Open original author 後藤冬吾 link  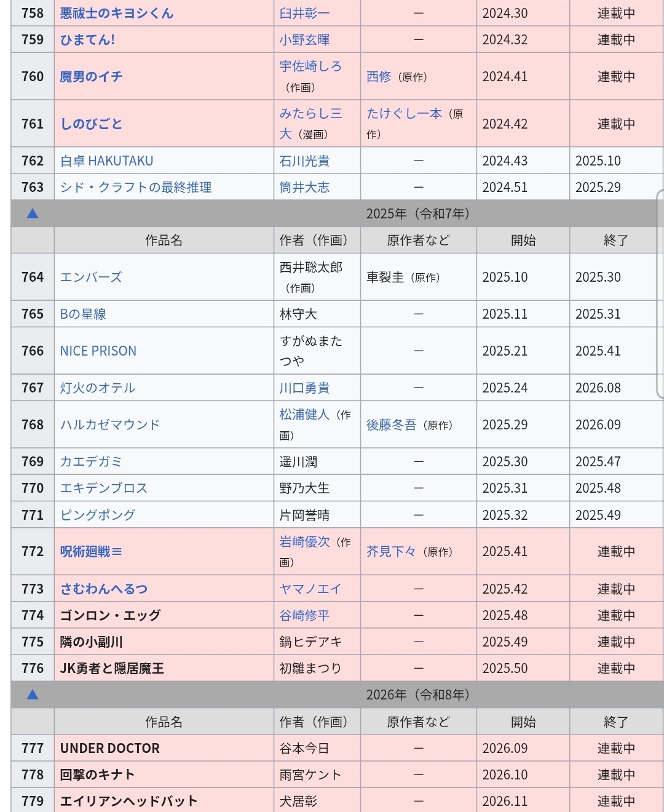(391, 425)
